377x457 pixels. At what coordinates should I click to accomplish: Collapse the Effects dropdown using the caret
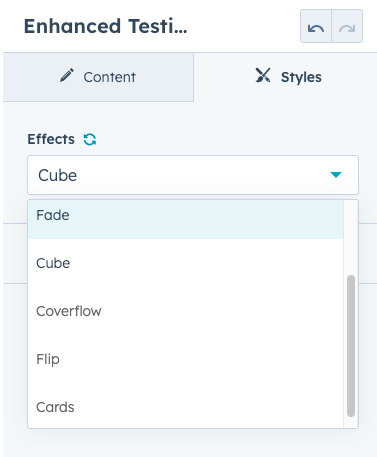point(336,175)
